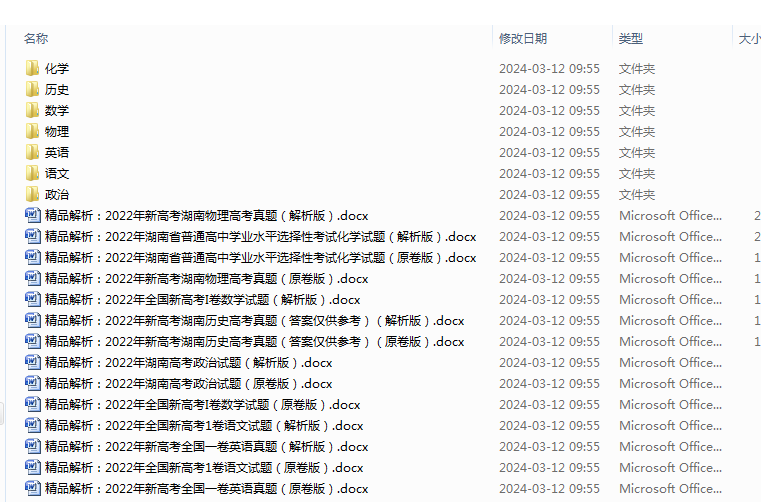The height and width of the screenshot is (502, 761).
Task: Click the 政治 folder icon
Action: point(33,195)
